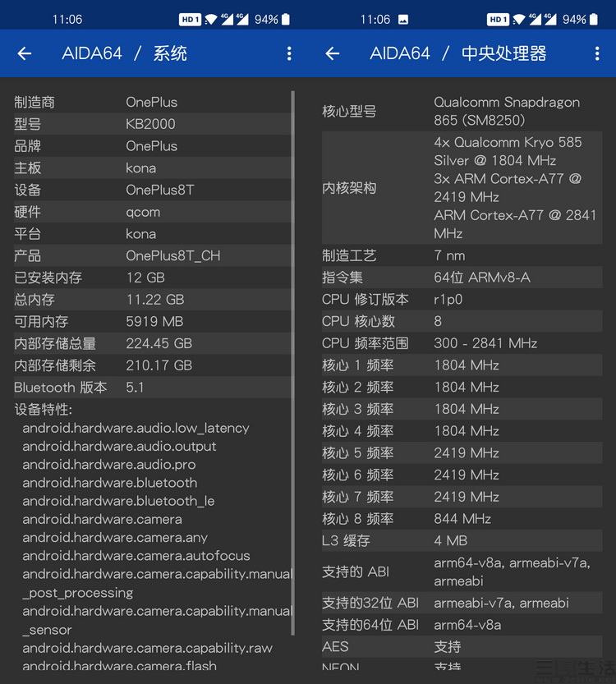Select the CPU 频率范围 row
616x684 pixels.
[x=462, y=343]
